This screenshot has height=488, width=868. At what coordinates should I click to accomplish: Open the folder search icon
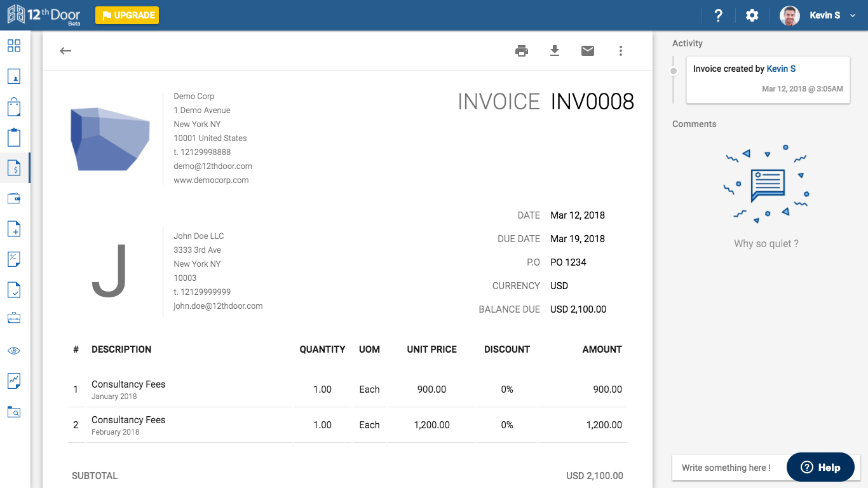point(14,411)
